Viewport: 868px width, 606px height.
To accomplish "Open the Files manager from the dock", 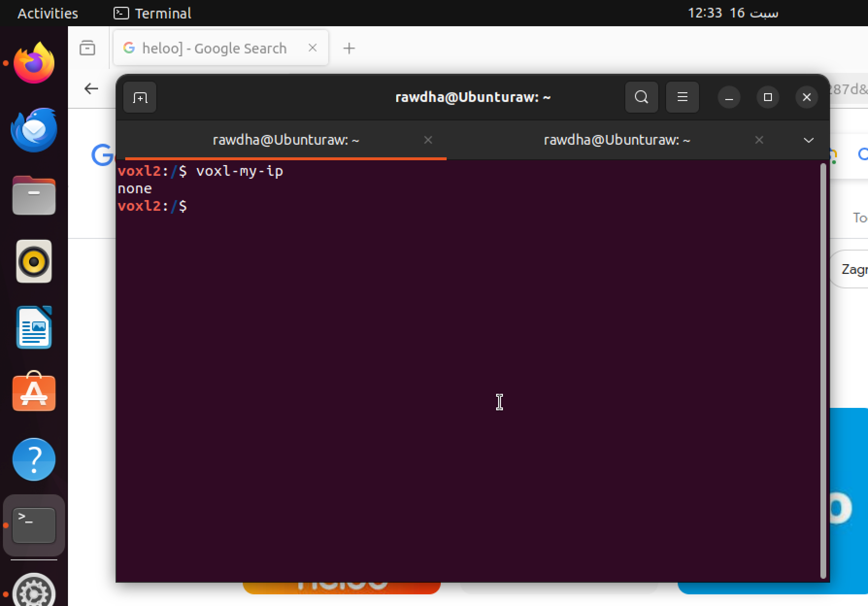I will pos(33,196).
